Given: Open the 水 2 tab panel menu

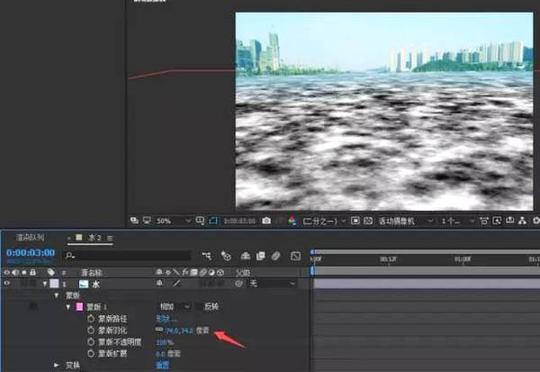Looking at the screenshot, I should [110, 238].
